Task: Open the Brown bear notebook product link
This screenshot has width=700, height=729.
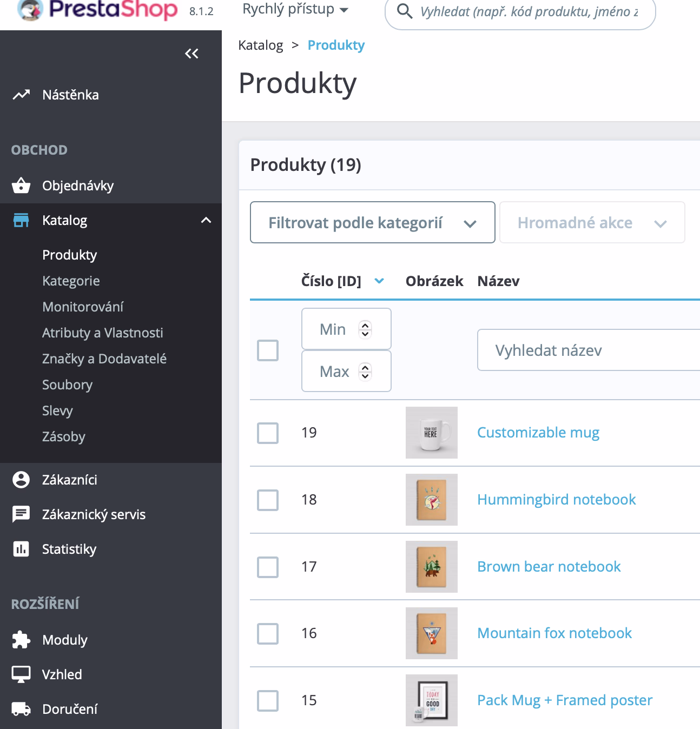Action: pos(549,567)
